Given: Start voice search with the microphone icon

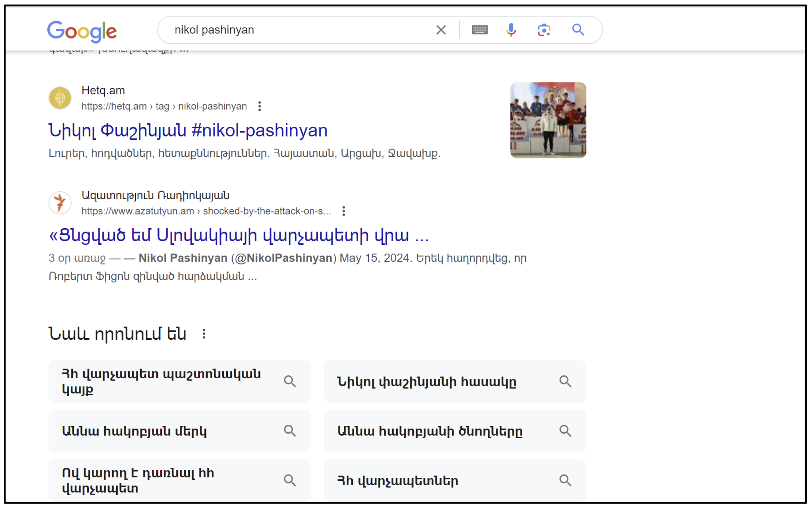Looking at the screenshot, I should point(511,30).
